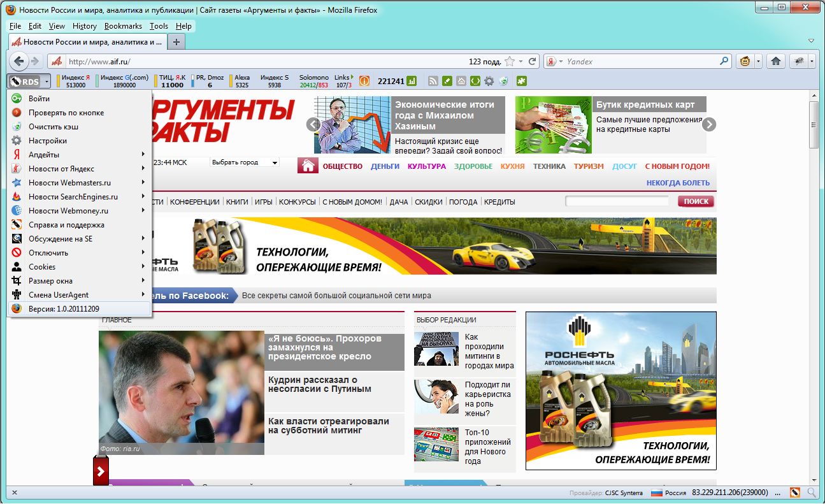Open dropdown next to the bug icon
Viewport: 825px width, 504px height.
pos(812,61)
